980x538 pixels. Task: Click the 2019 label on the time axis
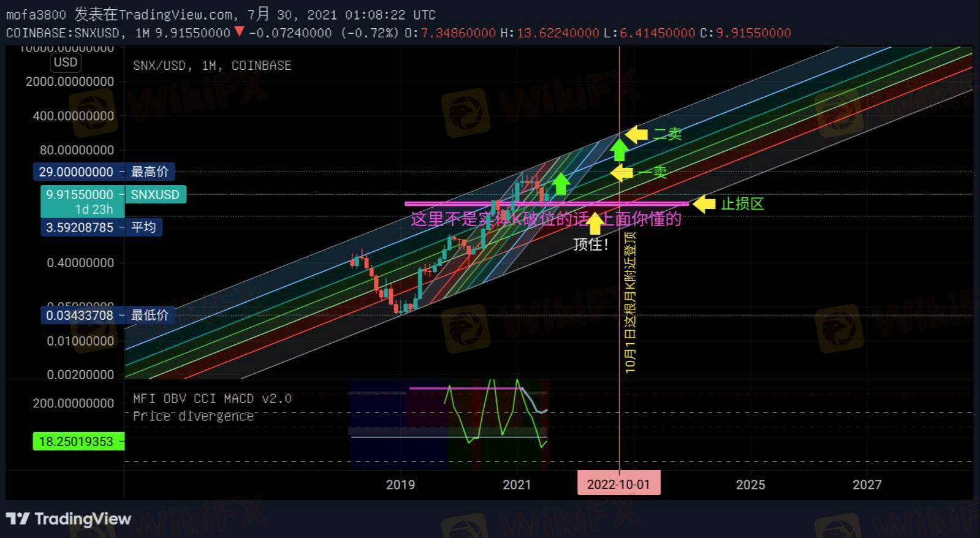click(x=400, y=485)
